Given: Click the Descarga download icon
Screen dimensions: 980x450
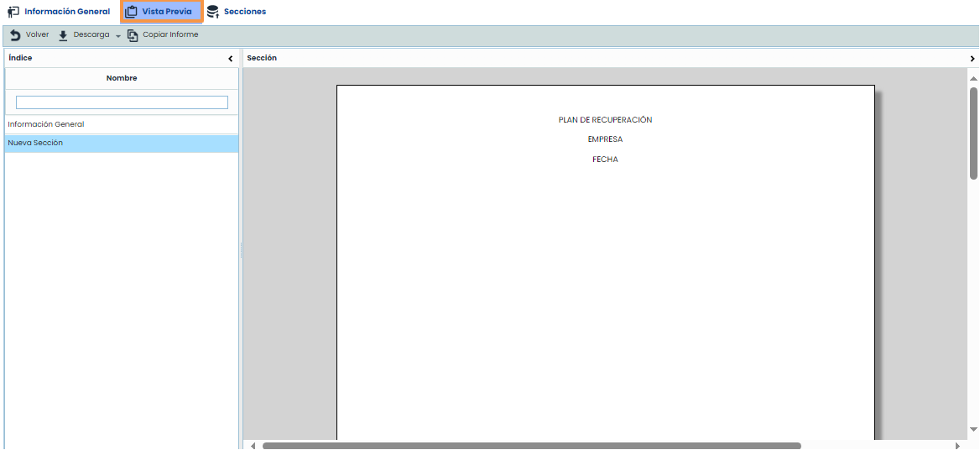Looking at the screenshot, I should [63, 35].
